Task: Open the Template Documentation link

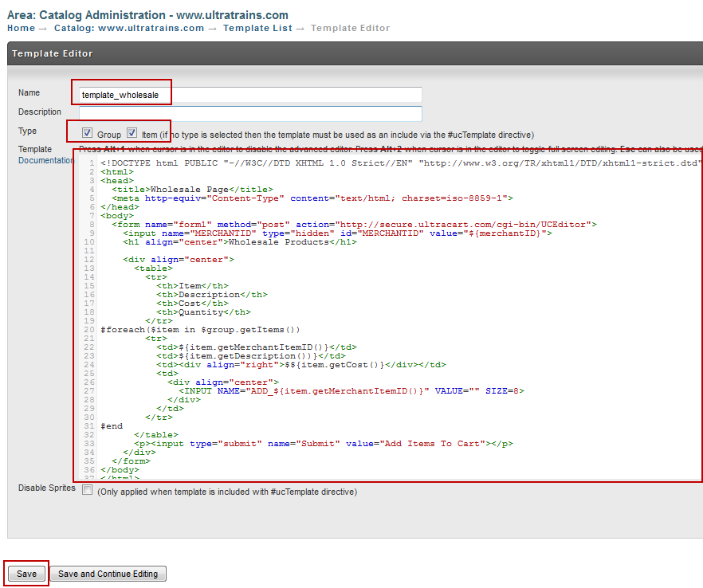Action: (x=45, y=160)
